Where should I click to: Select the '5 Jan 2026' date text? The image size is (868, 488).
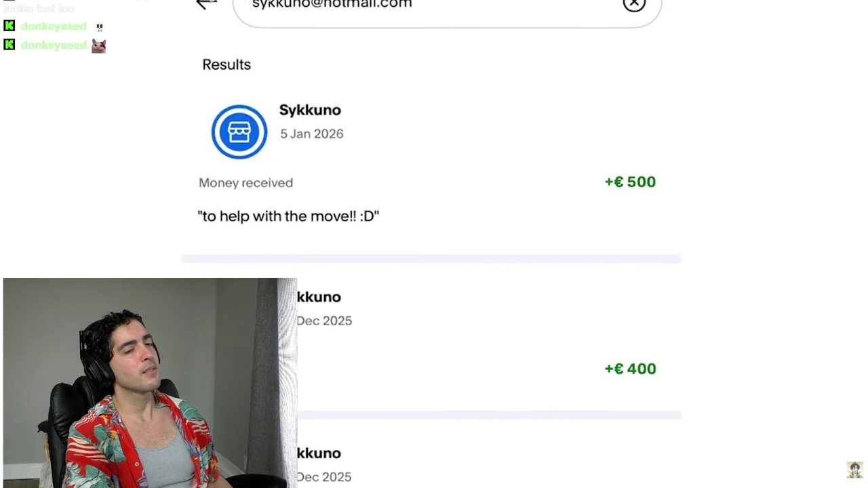312,134
